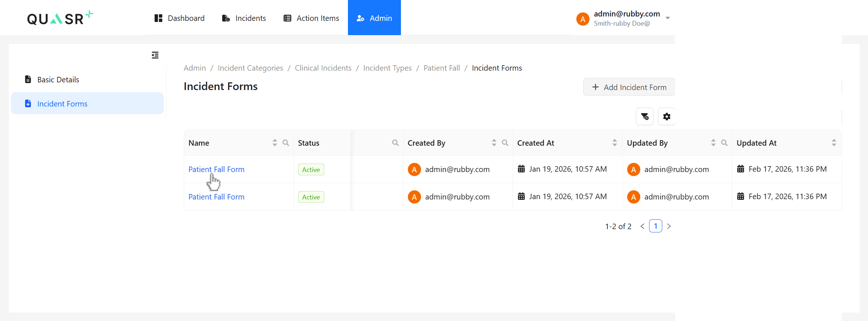This screenshot has height=321, width=868.
Task: Go to next page arrow in pagination
Action: click(x=669, y=226)
